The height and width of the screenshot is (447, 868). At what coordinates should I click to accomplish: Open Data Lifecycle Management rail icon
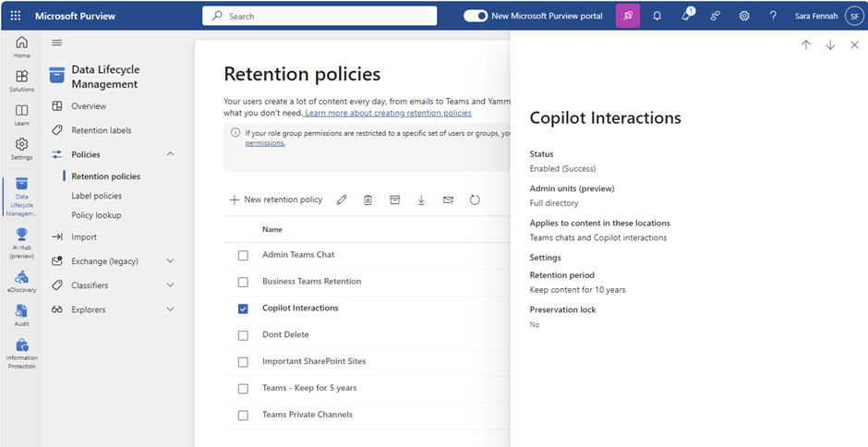click(21, 198)
